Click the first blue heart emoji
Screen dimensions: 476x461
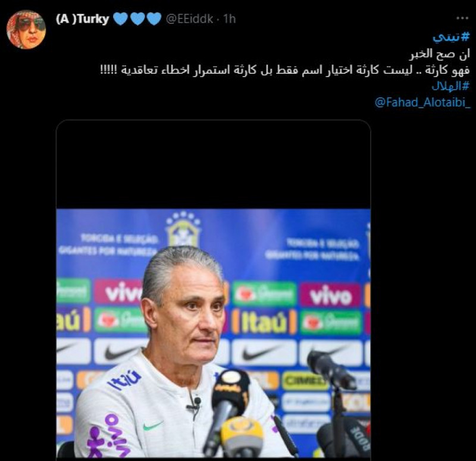121,19
